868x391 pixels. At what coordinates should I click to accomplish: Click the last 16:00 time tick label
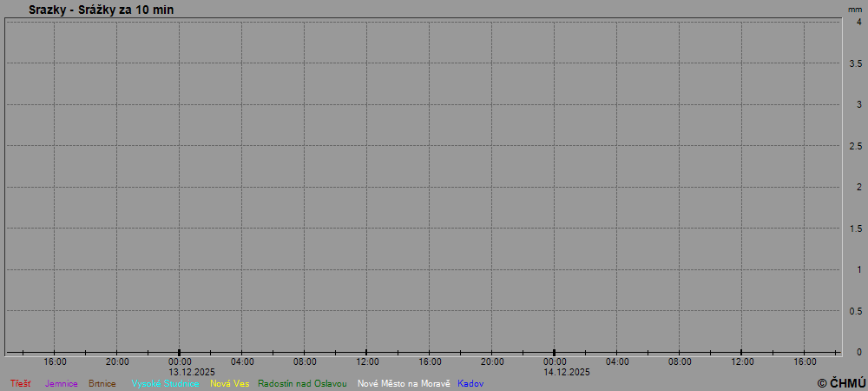click(805, 361)
